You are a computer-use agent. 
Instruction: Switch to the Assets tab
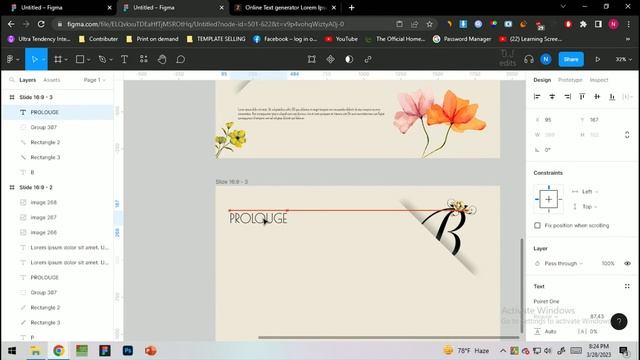pyautogui.click(x=51, y=80)
